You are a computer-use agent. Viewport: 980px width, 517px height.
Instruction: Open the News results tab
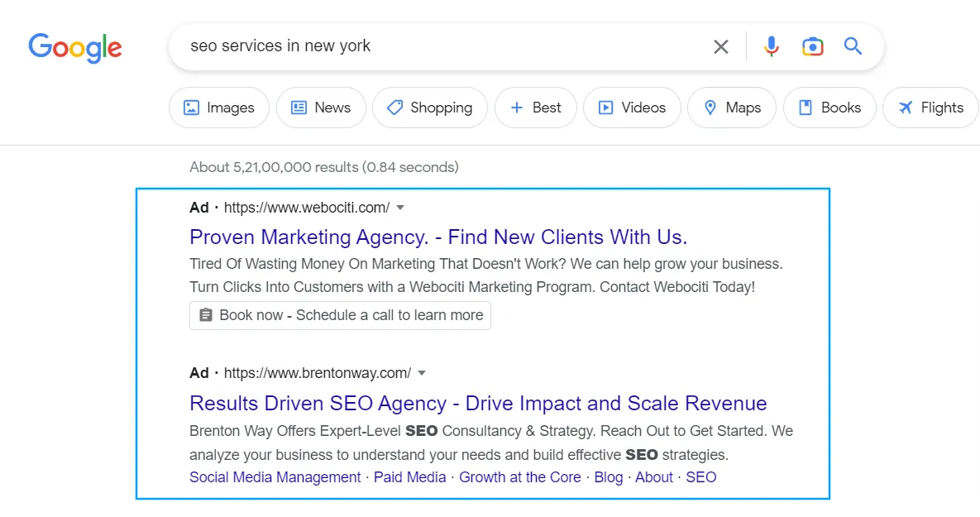coord(321,108)
